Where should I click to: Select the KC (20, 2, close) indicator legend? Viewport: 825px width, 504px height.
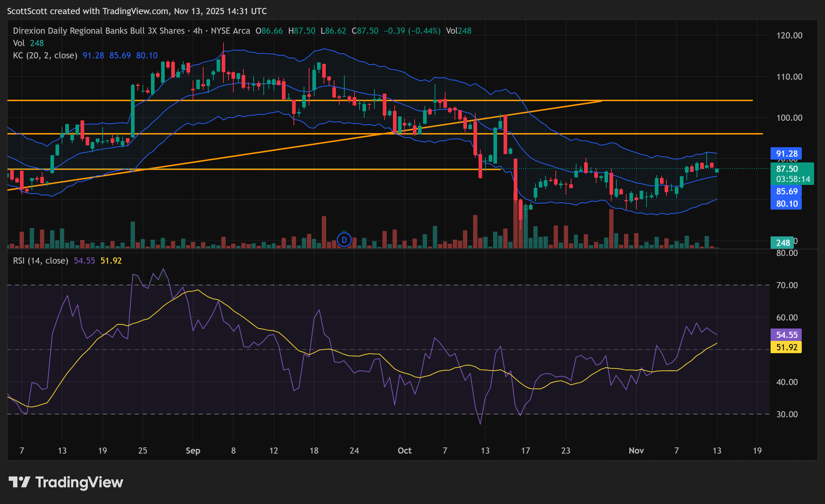click(x=45, y=55)
